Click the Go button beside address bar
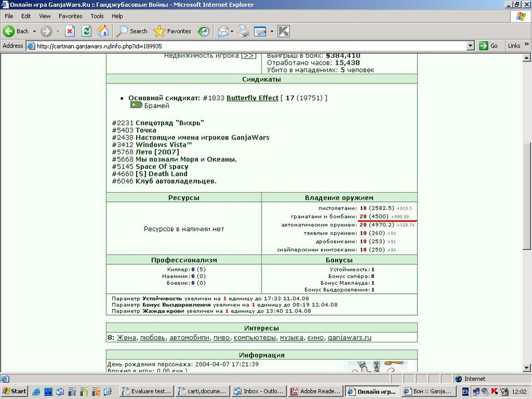Screen dimensions: 532x399 [x=489, y=46]
